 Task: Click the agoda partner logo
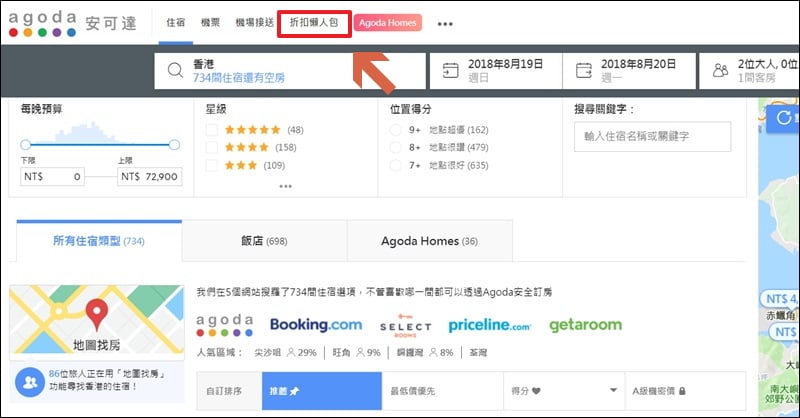(x=224, y=325)
